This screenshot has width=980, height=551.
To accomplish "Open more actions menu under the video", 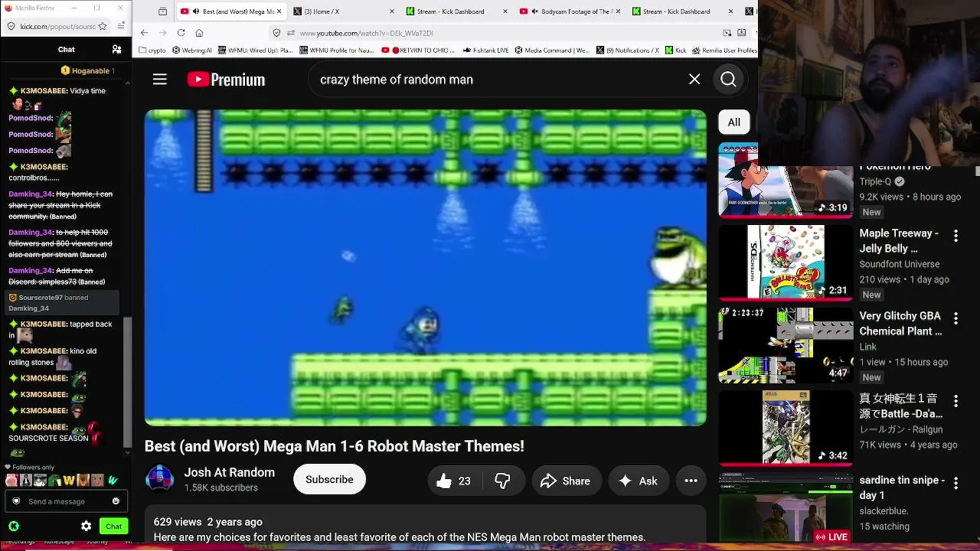I will point(691,481).
